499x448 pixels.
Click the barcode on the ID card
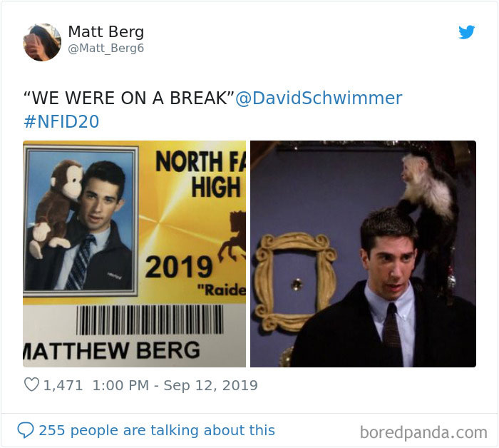[150, 320]
